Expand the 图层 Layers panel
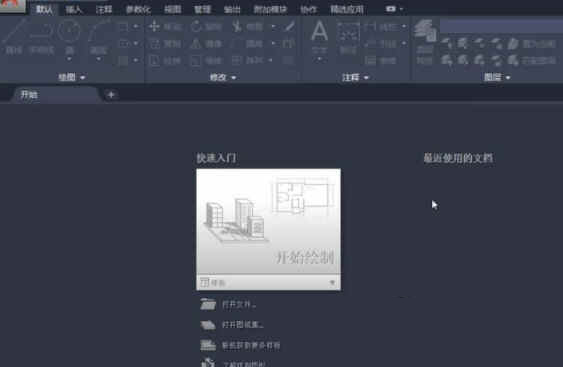Image resolution: width=563 pixels, height=367 pixels. 497,77
